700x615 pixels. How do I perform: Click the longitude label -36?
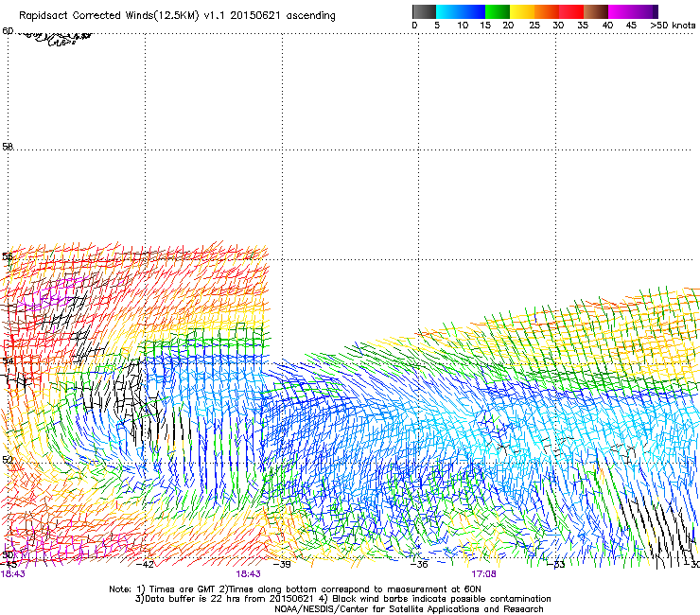(419, 564)
